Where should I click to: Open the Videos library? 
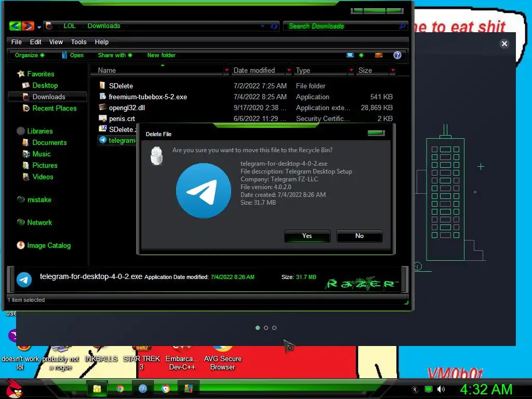pyautogui.click(x=43, y=177)
